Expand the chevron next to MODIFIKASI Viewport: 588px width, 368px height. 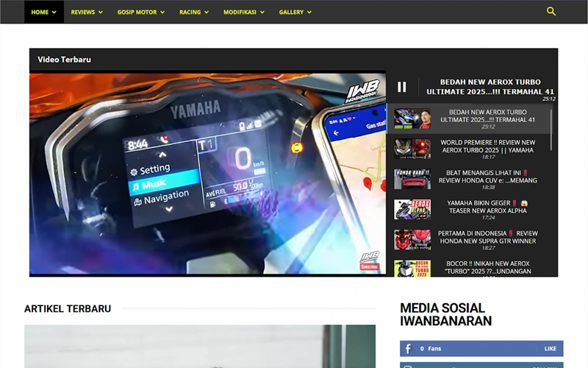click(x=262, y=13)
